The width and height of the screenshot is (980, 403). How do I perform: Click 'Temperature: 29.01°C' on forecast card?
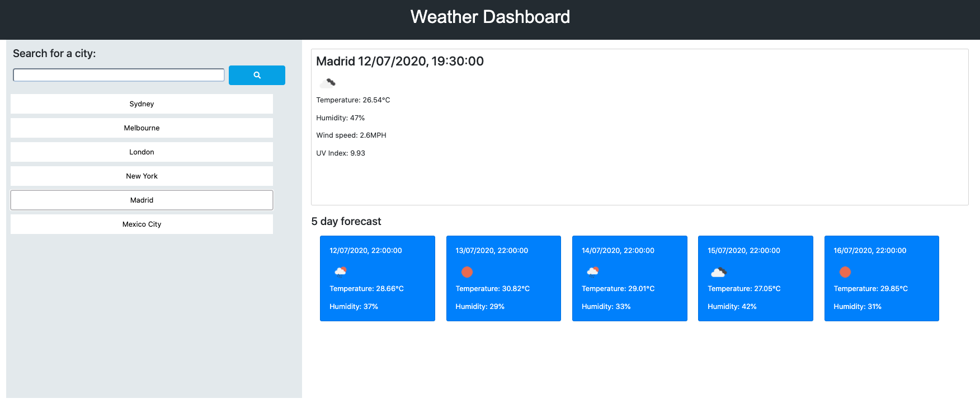[618, 289]
